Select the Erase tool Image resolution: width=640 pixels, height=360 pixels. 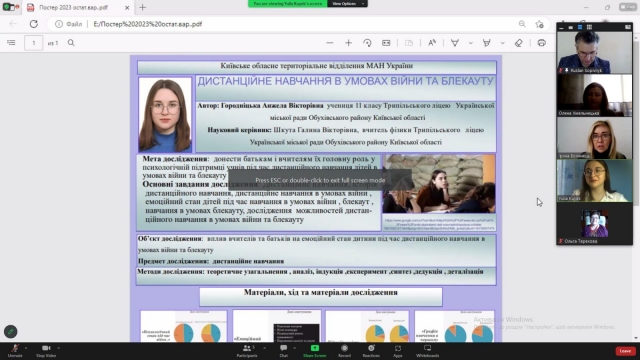518,43
